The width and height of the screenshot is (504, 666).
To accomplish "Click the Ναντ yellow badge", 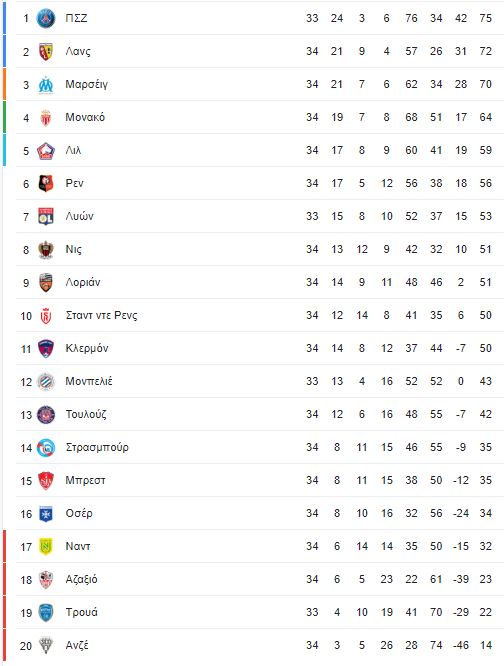I will click(x=46, y=547).
